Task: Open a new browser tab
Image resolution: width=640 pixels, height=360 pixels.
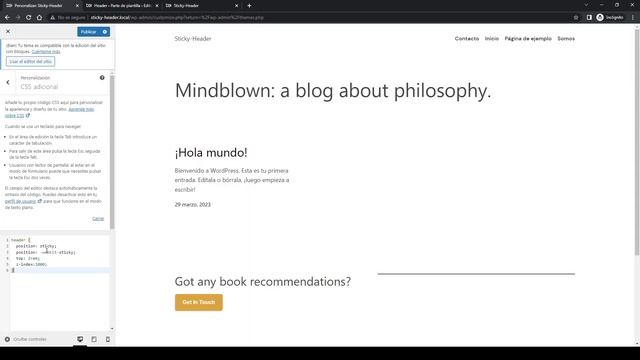Action: coord(249,6)
